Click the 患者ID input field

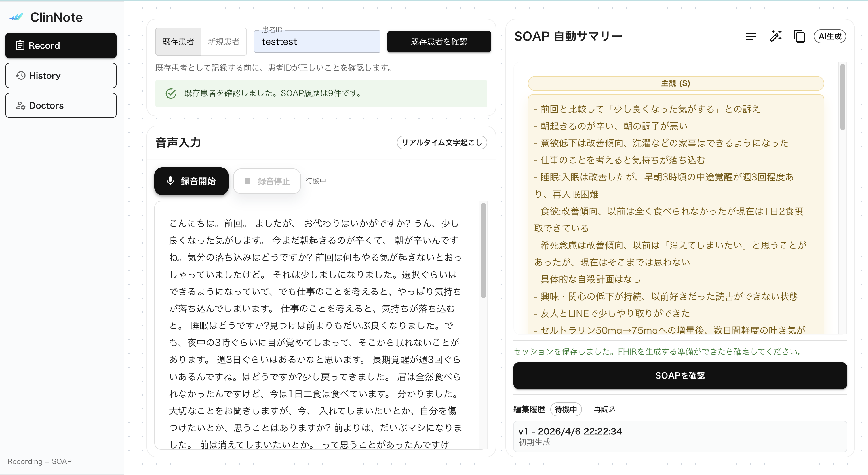tap(317, 41)
